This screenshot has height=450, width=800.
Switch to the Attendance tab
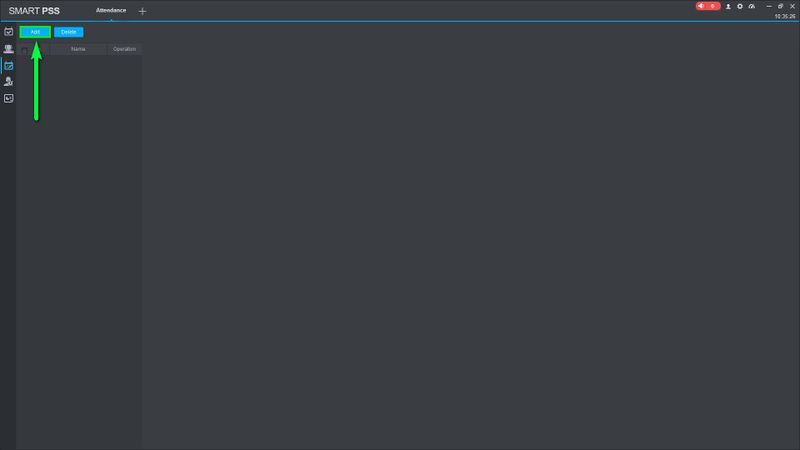click(x=111, y=10)
